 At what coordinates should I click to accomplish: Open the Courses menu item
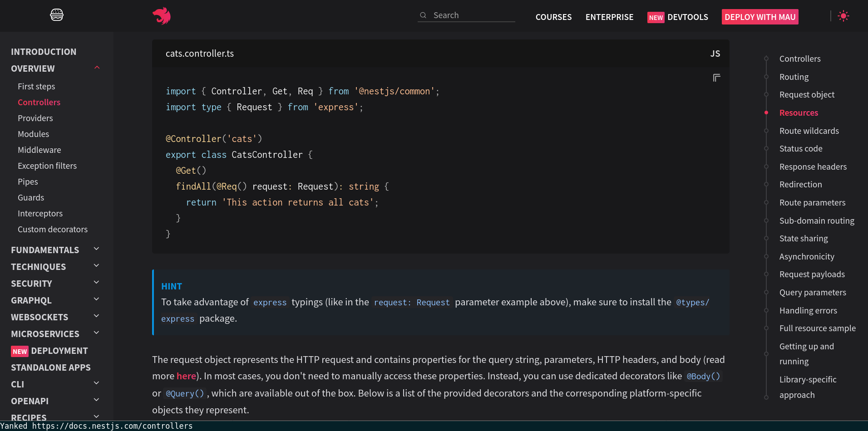[553, 17]
